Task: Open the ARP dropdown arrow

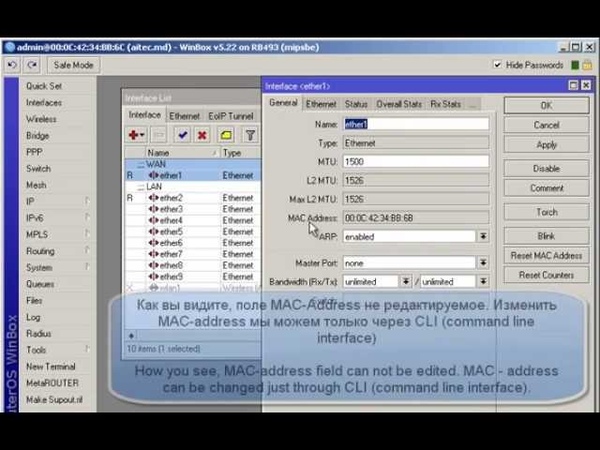Action: pos(482,237)
